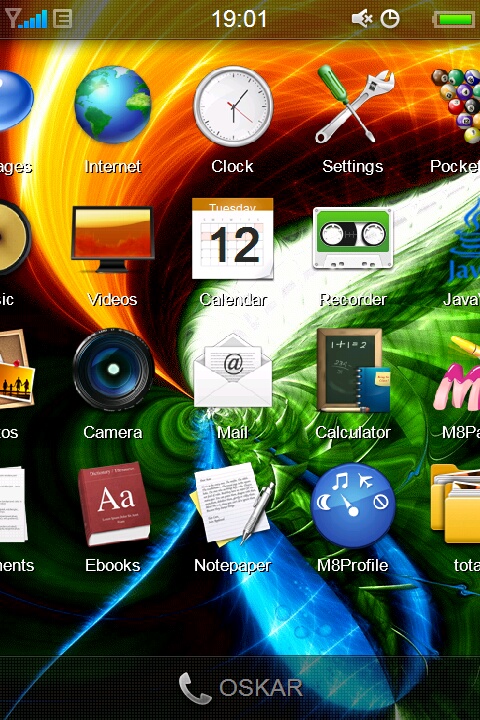Call OSKAR from the bottom bar
Viewport: 480px width, 720px height.
[240, 687]
